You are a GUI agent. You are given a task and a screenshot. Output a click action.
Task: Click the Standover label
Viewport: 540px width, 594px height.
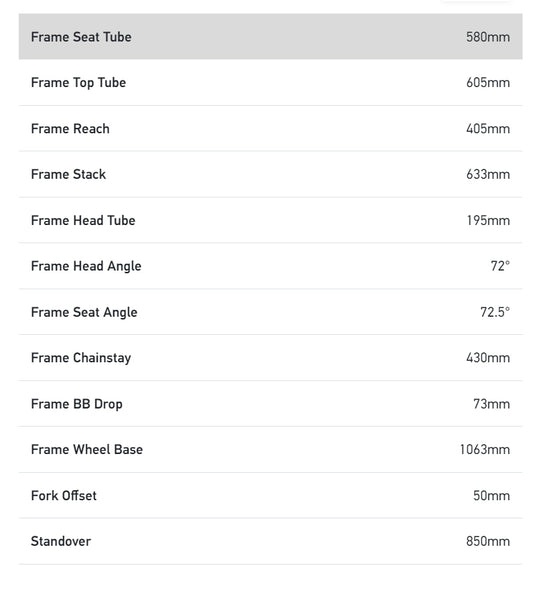61,541
